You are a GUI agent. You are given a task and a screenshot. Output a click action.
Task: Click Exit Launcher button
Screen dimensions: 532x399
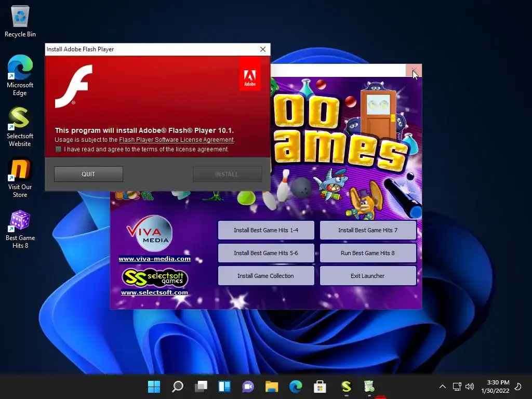click(x=368, y=276)
